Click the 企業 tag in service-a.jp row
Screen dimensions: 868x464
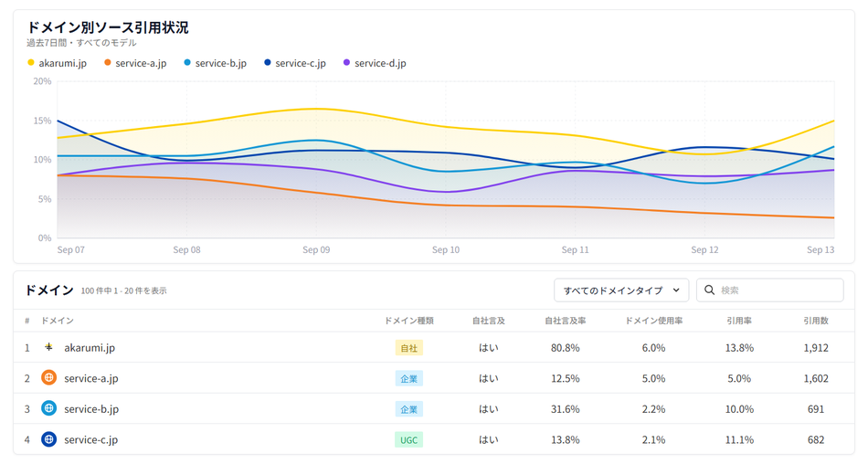coord(409,379)
